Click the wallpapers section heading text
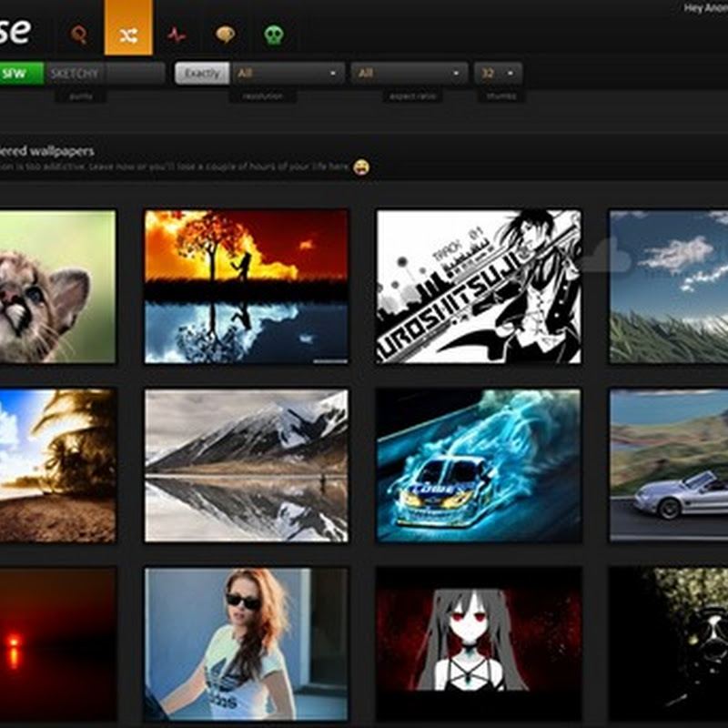Screen dimensions: 728x728 click(47, 151)
